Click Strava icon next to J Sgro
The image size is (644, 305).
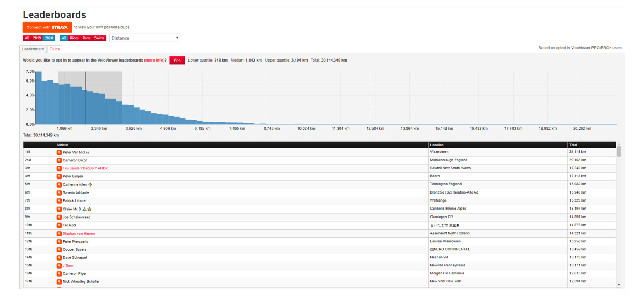(59, 265)
